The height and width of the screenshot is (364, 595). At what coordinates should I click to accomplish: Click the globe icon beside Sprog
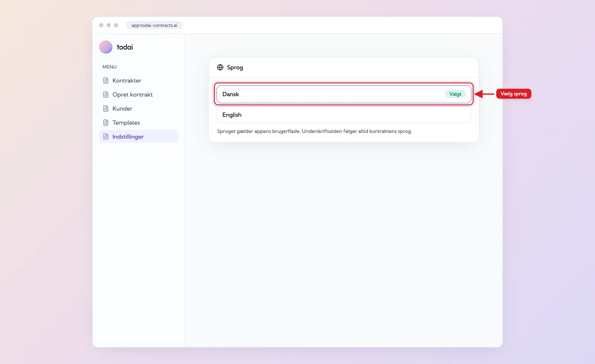tap(220, 67)
